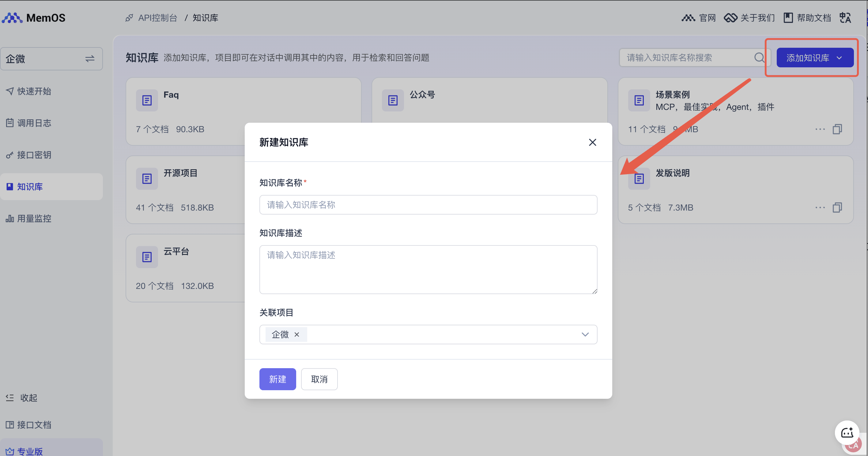Click the 新建 button
Screen dimensions: 868x456
pyautogui.click(x=277, y=379)
